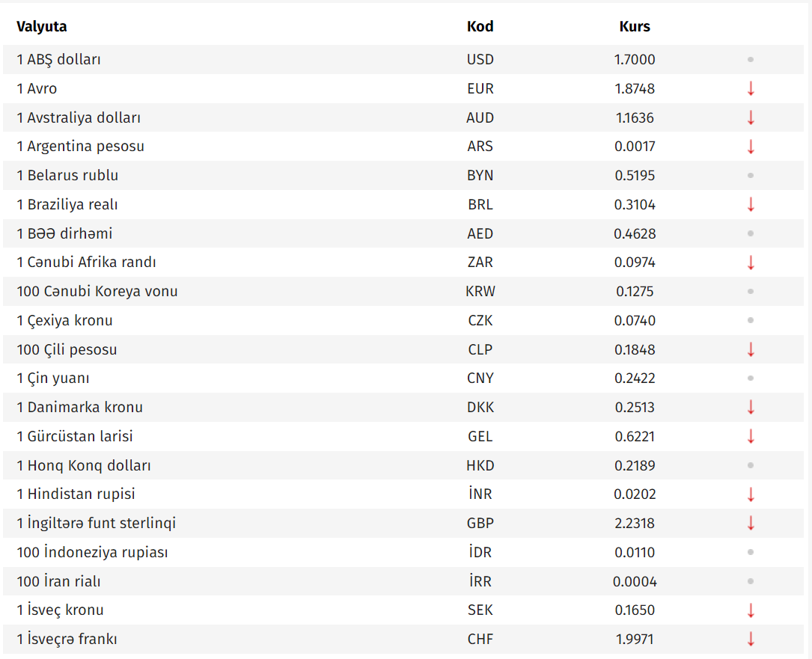Click the red down arrow for EUR

751,88
